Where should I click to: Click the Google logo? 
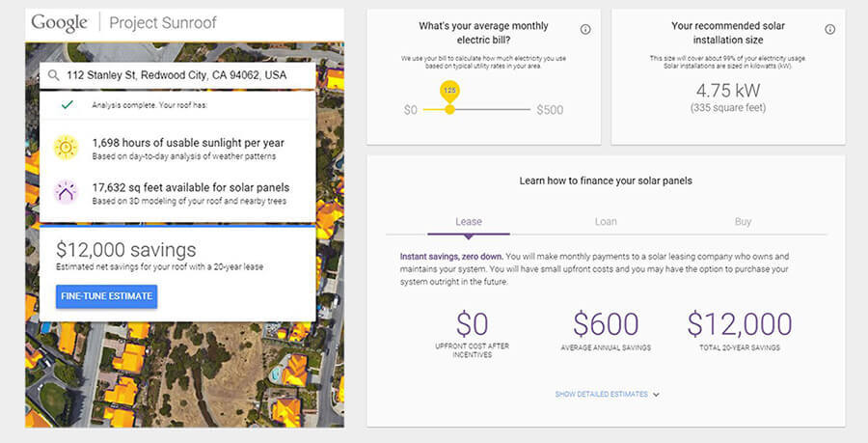59,23
